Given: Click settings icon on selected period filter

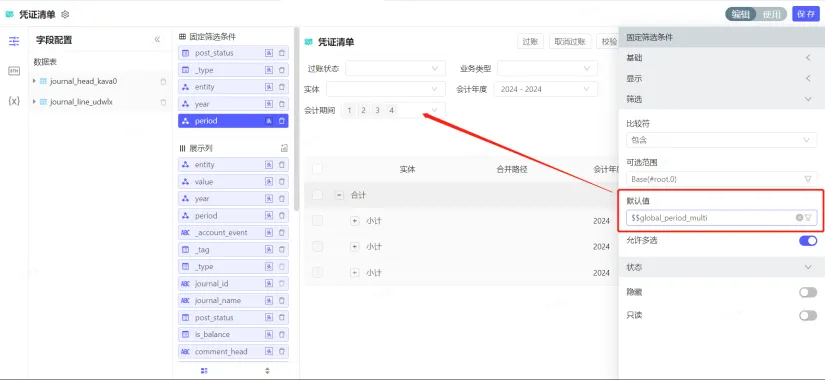Looking at the screenshot, I should tap(269, 121).
